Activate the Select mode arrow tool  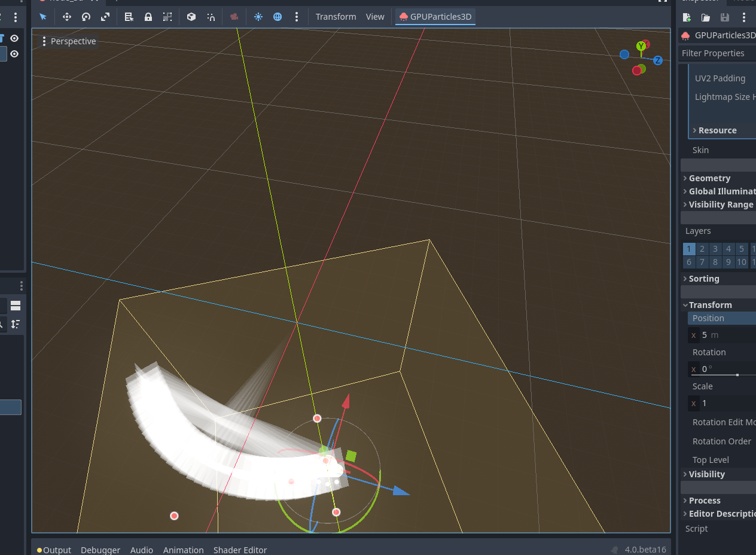pos(42,16)
